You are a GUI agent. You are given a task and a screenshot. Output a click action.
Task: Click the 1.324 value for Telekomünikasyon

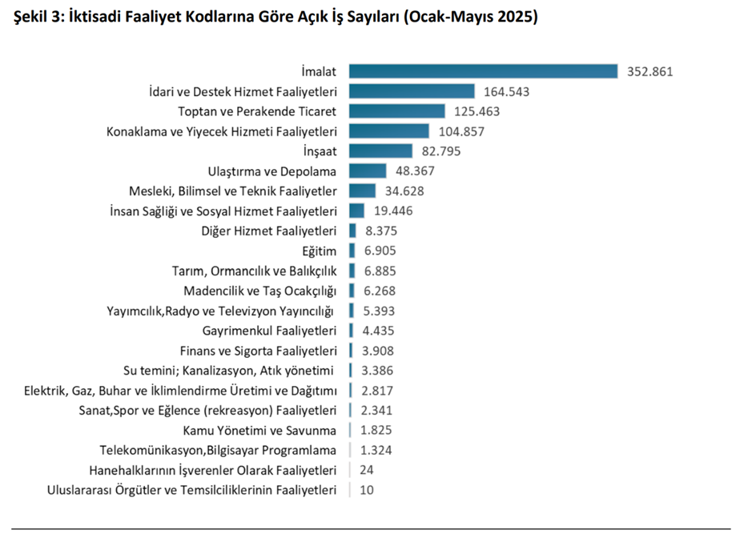[376, 450]
